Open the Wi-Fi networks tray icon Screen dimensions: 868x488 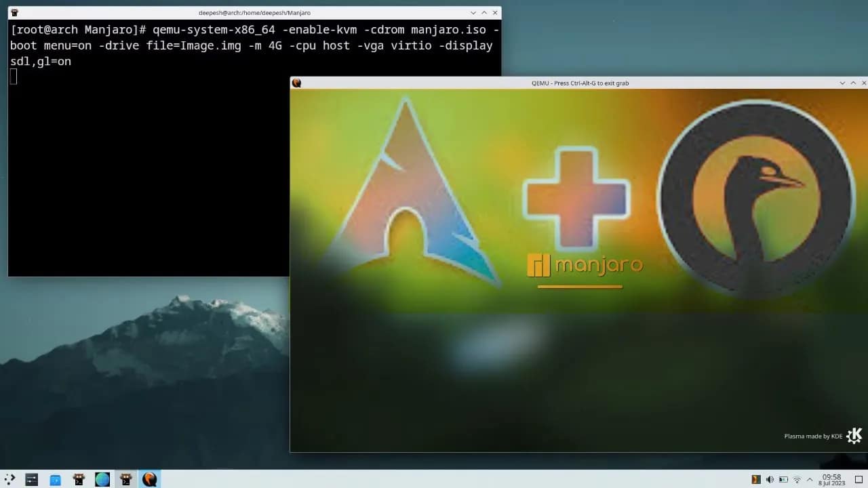tap(797, 479)
